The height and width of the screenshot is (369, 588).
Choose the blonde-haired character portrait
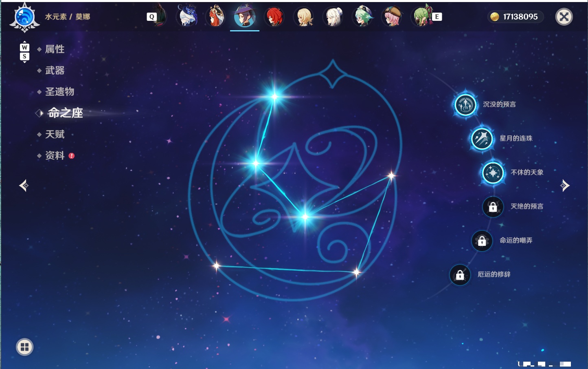pyautogui.click(x=303, y=17)
